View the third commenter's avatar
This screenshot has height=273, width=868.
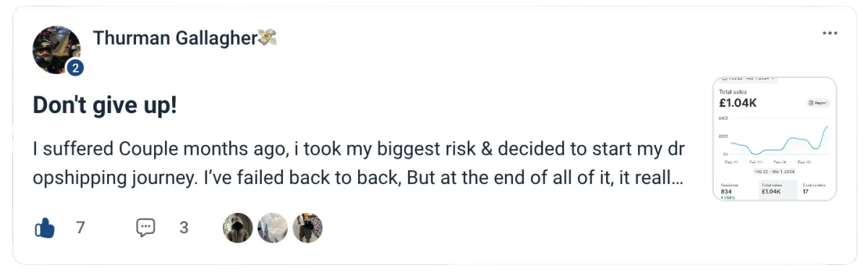(x=307, y=228)
